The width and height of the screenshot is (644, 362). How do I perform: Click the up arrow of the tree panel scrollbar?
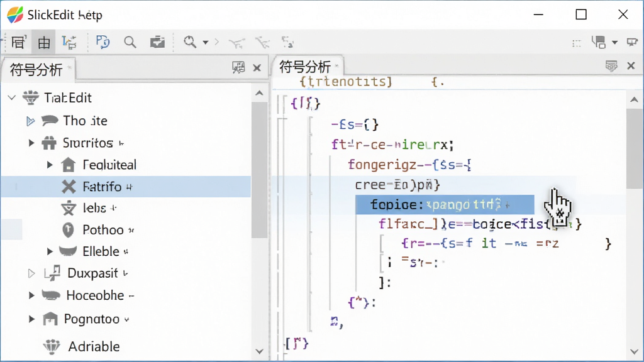[x=259, y=93]
